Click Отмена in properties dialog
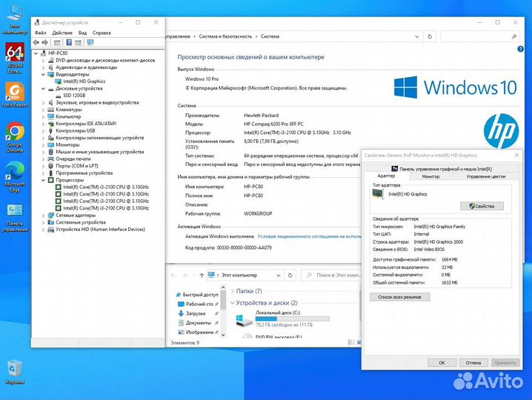The height and width of the screenshot is (400, 532). pyautogui.click(x=473, y=363)
